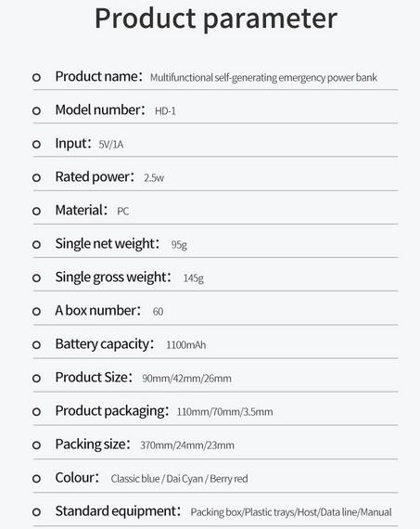The width and height of the screenshot is (420, 529).
Task: Click the 370mm/24mm/23mm packing size value
Action: (x=187, y=445)
